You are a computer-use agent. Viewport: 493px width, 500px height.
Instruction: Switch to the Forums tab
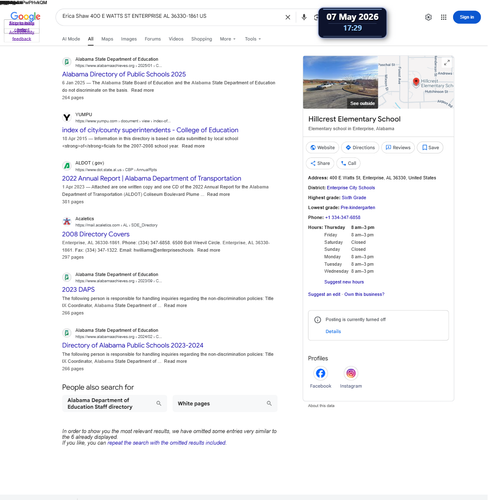154,39
